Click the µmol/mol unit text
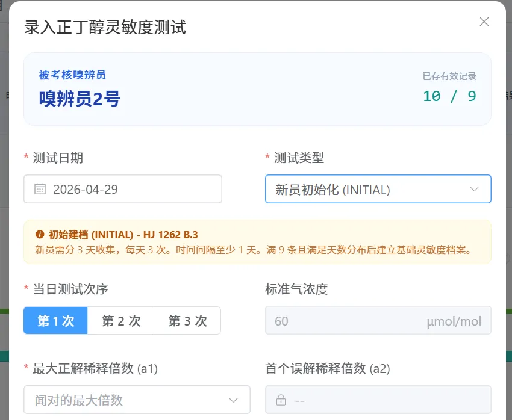This screenshot has width=512, height=420. [x=454, y=321]
